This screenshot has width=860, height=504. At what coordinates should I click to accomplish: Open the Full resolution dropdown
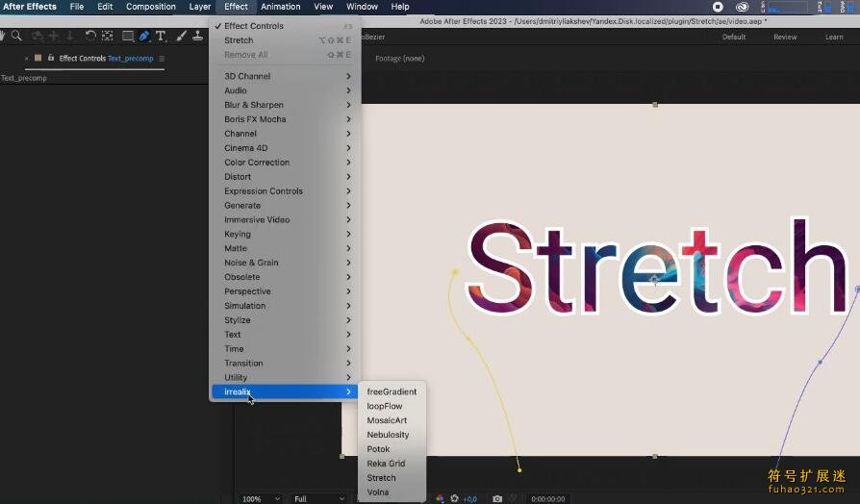point(318,498)
